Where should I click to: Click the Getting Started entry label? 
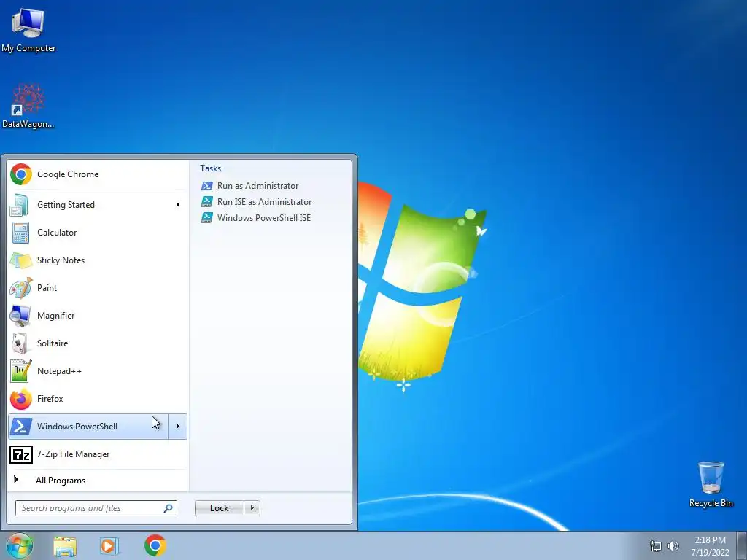click(x=66, y=205)
